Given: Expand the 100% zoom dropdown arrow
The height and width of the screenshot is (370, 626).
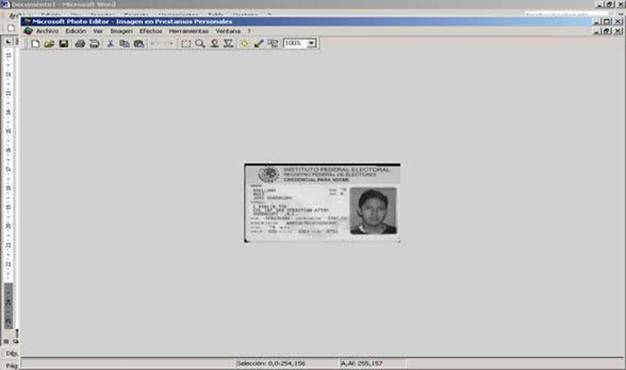Looking at the screenshot, I should (311, 43).
